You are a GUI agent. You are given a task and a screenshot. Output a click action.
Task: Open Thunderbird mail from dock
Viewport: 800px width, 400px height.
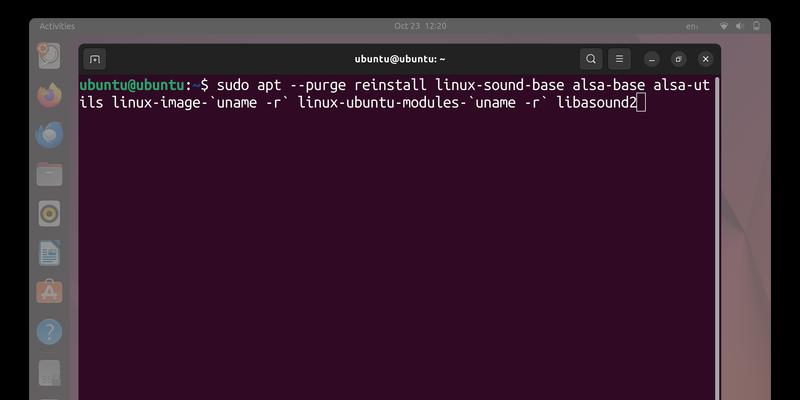coord(49,135)
